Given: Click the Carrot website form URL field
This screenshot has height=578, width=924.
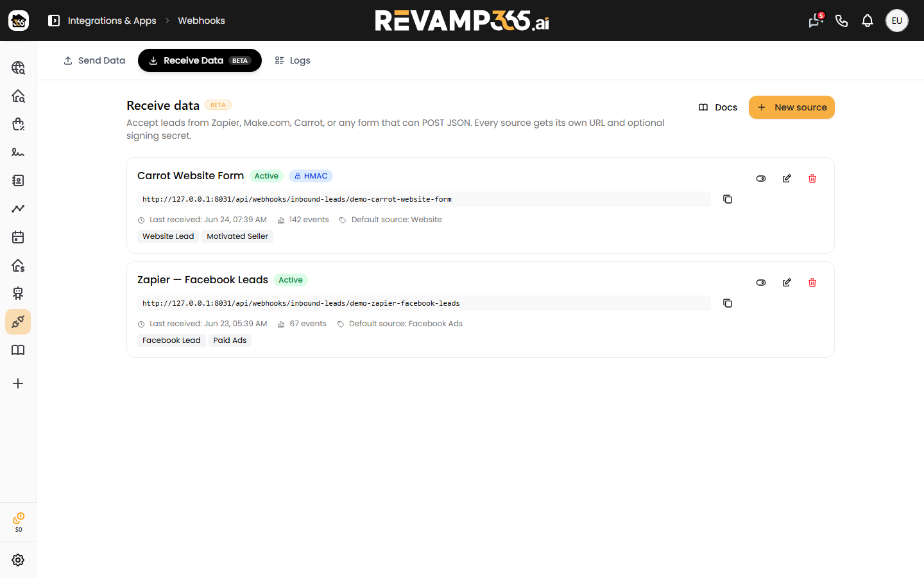Looking at the screenshot, I should (x=424, y=199).
